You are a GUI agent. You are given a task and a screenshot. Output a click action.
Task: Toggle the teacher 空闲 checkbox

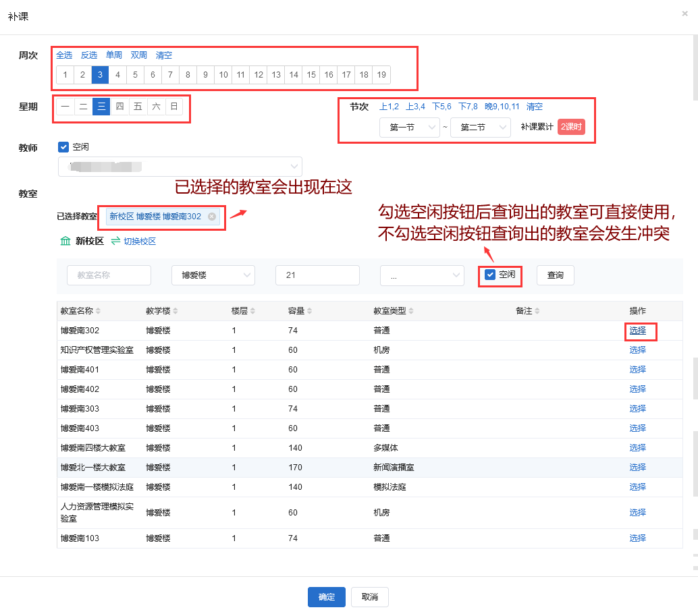point(63,146)
